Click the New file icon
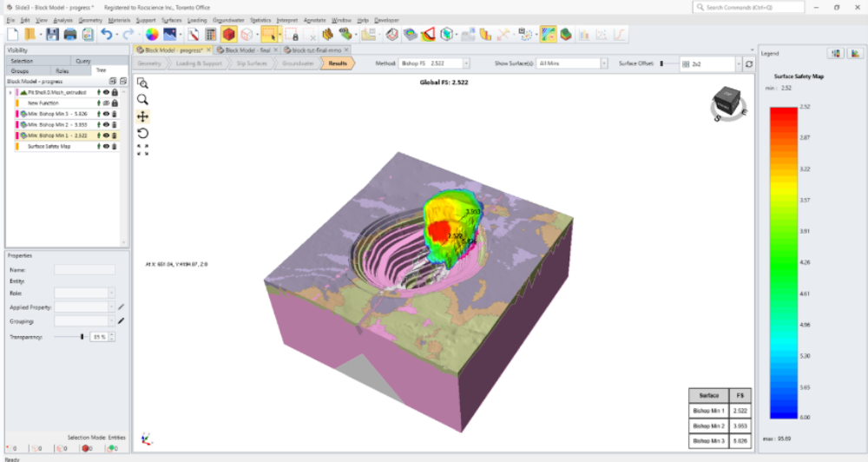This screenshot has height=462, width=868. point(13,35)
